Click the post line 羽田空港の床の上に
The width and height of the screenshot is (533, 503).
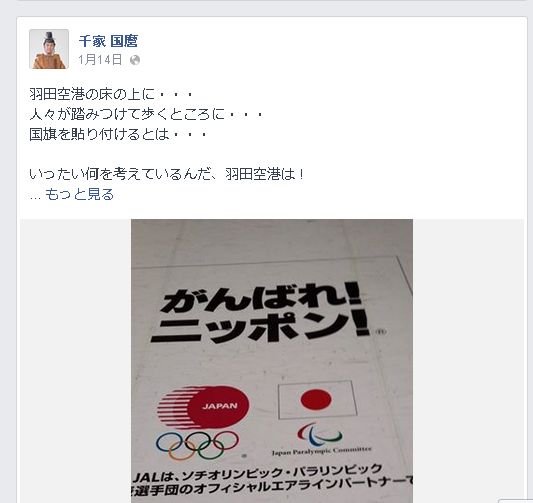click(111, 94)
